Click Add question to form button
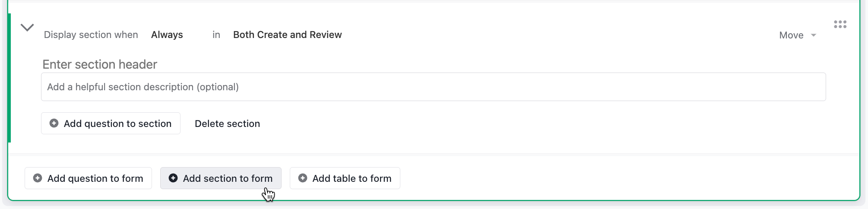This screenshot has width=868, height=209. [x=89, y=178]
